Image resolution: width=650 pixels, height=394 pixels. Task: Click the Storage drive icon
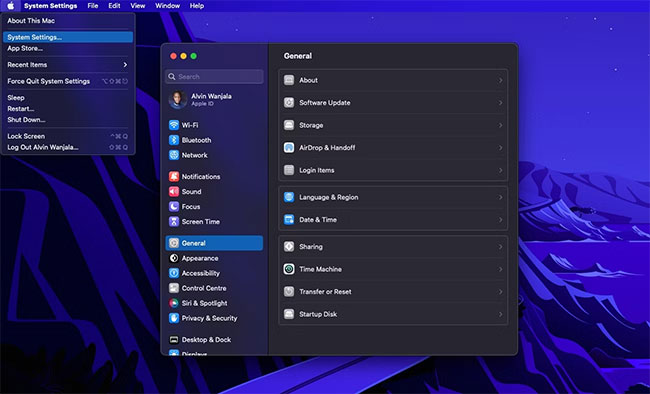coord(289,125)
